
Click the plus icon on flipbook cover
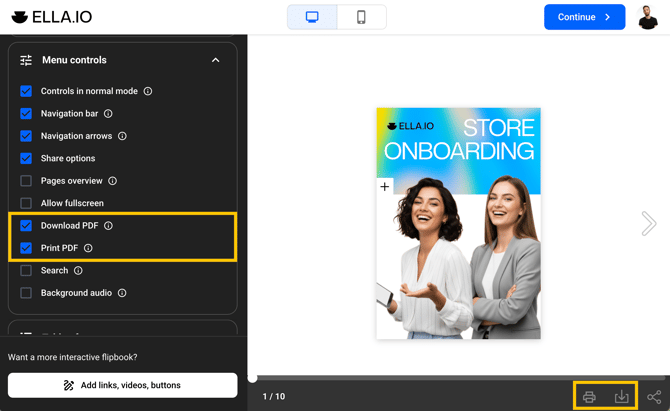tap(385, 187)
